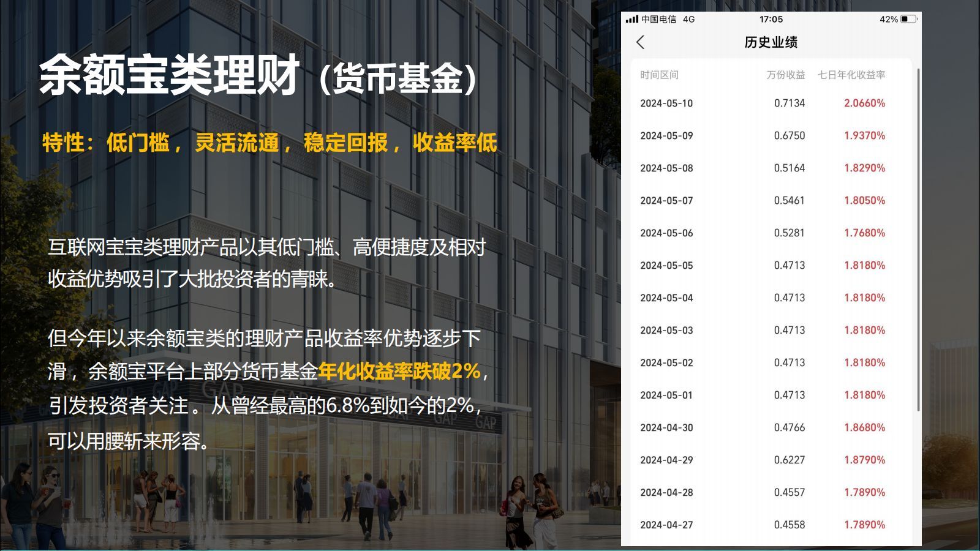Viewport: 980px width, 551px height.
Task: Click the signal strength bars icon
Action: click(631, 20)
